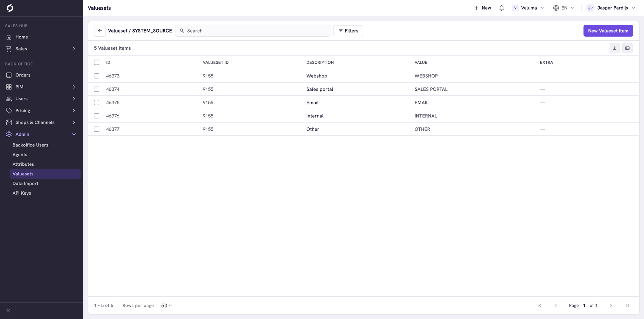Viewport: 644px width, 319px height.
Task: Click the Sales cart icon
Action: click(x=9, y=49)
